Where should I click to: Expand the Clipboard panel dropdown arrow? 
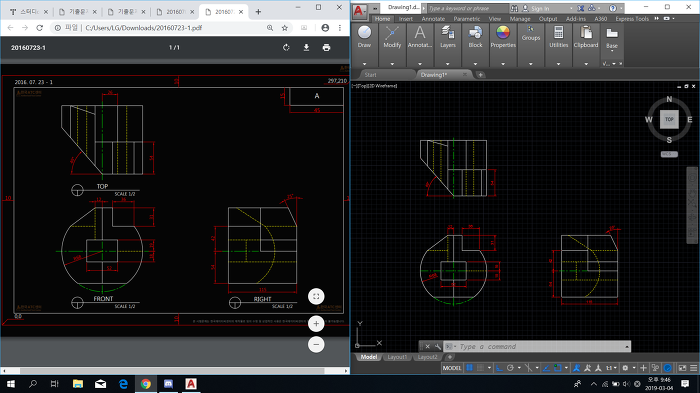[586, 64]
